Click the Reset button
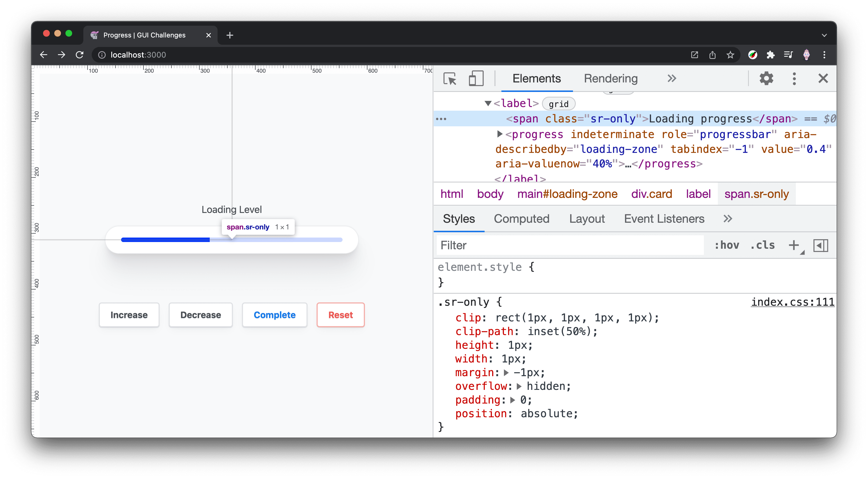The width and height of the screenshot is (868, 479). [340, 314]
